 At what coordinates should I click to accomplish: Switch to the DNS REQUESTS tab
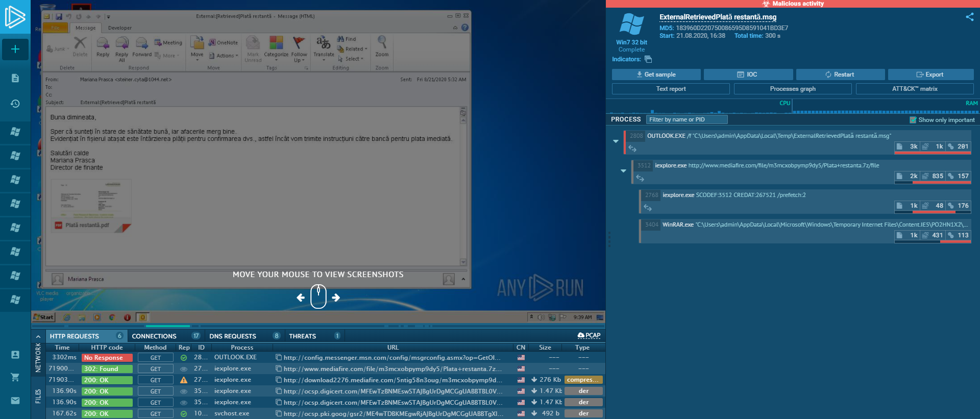pos(244,336)
